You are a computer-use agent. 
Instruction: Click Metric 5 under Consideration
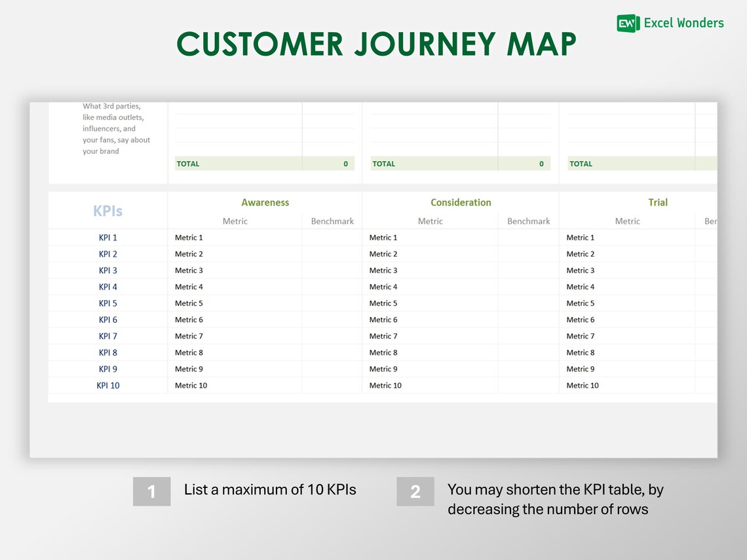(383, 303)
